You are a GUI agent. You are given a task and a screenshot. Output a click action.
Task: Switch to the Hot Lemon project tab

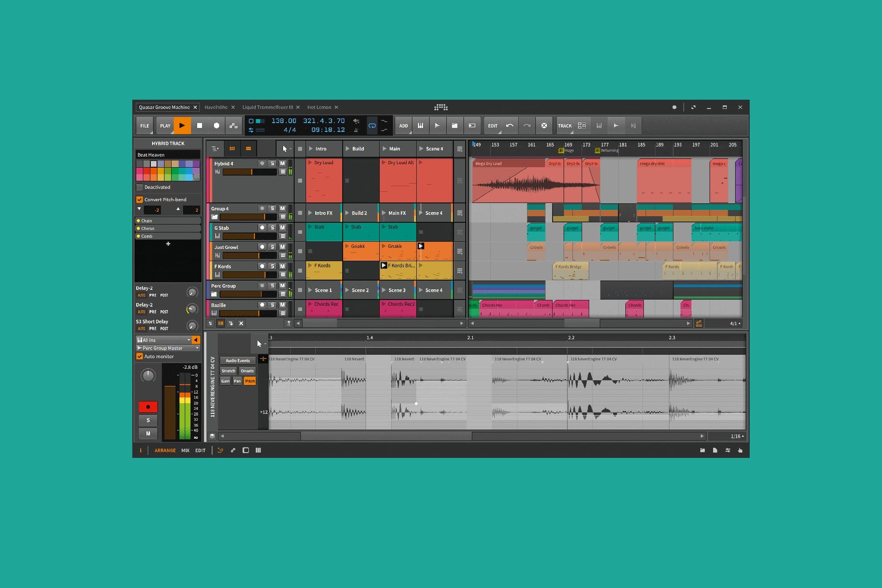(x=319, y=107)
